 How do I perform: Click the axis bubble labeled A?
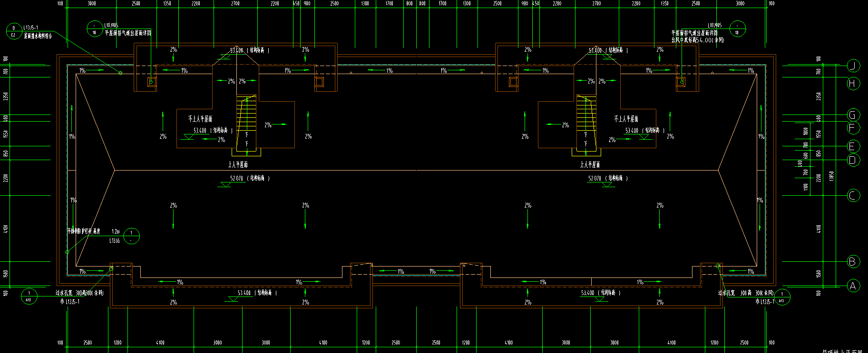pos(854,286)
